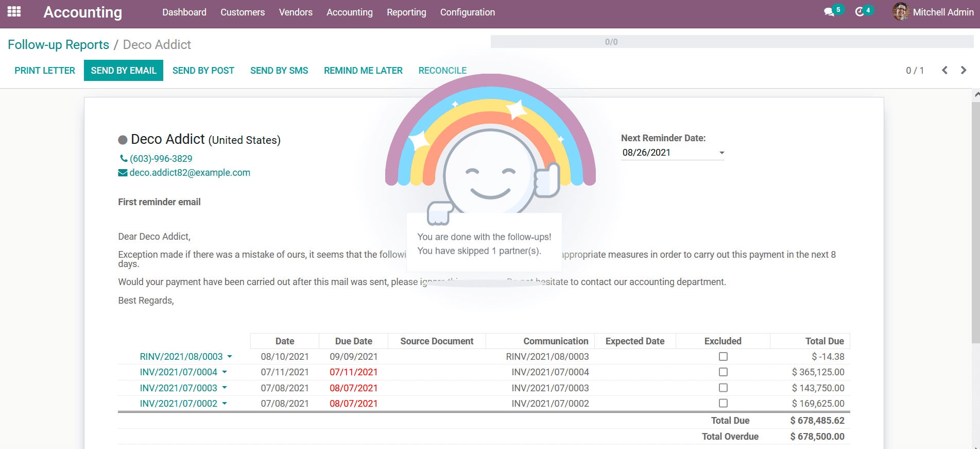Open the Customers menu

point(243,12)
